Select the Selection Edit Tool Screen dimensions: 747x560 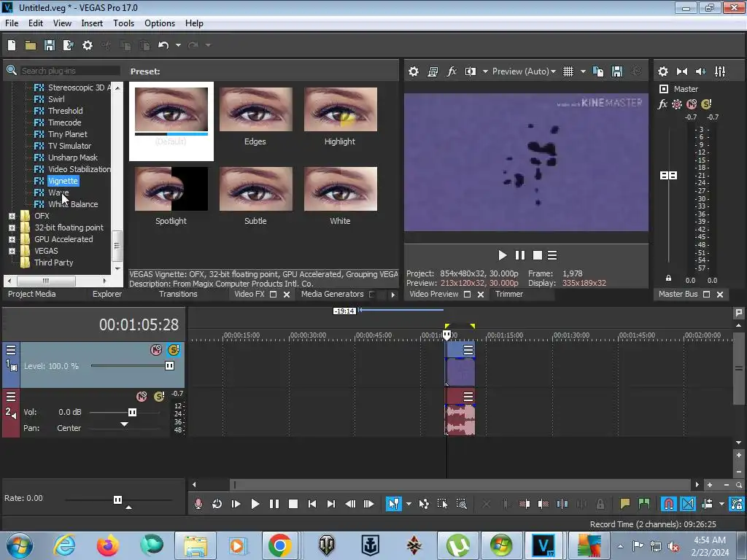click(443, 504)
